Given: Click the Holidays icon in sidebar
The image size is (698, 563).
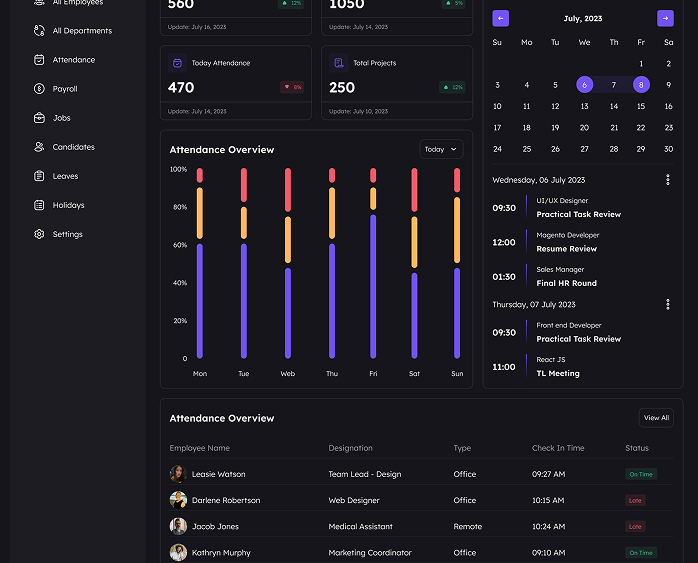Looking at the screenshot, I should [x=39, y=205].
